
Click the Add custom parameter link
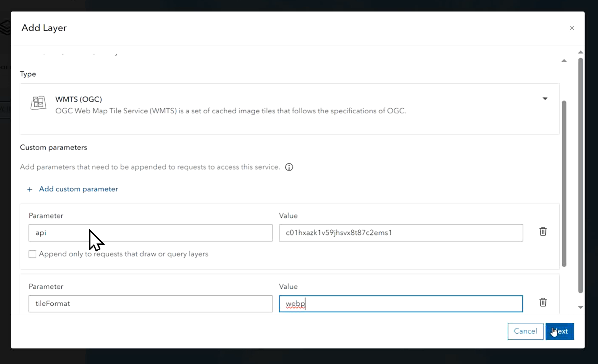pyautogui.click(x=78, y=189)
